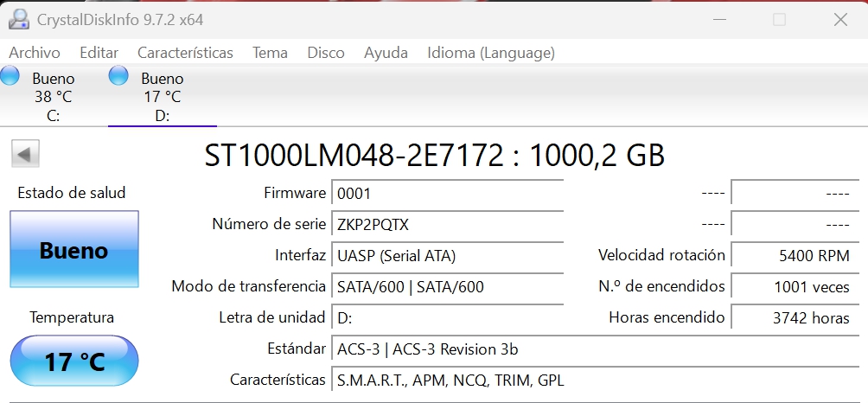Click the 1001 veces power-on count value

(x=795, y=287)
